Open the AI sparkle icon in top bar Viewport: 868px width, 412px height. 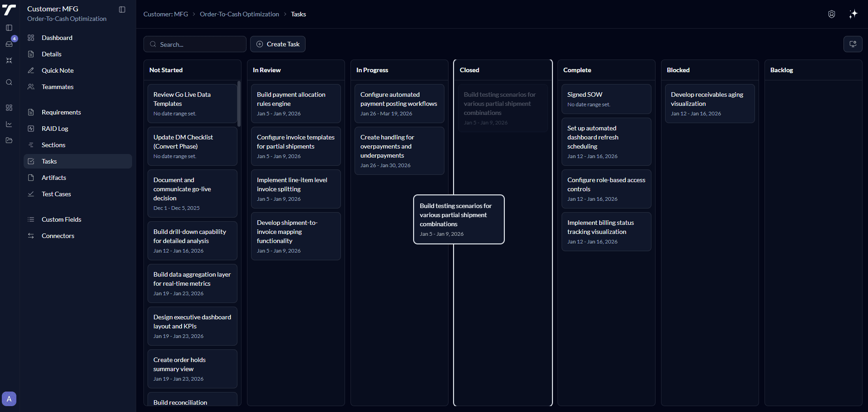click(853, 14)
